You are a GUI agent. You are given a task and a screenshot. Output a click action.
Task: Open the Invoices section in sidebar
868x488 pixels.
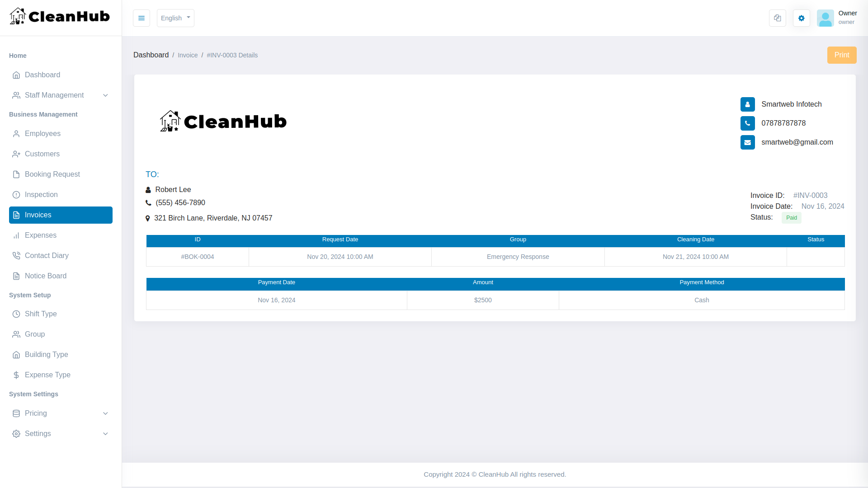(x=38, y=215)
